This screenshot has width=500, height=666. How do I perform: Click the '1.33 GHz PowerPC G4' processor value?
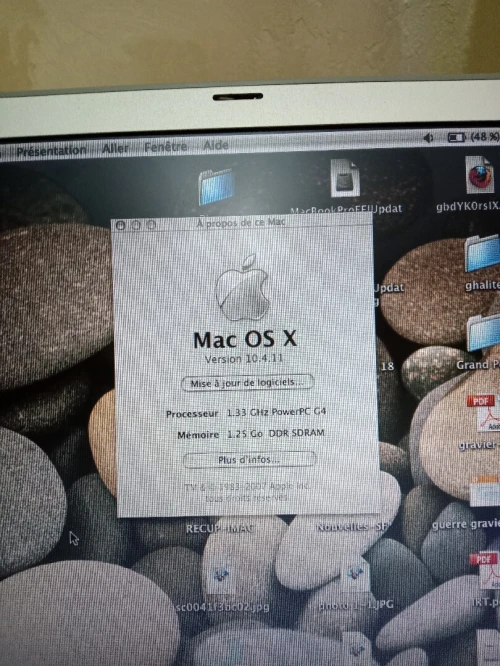[277, 412]
